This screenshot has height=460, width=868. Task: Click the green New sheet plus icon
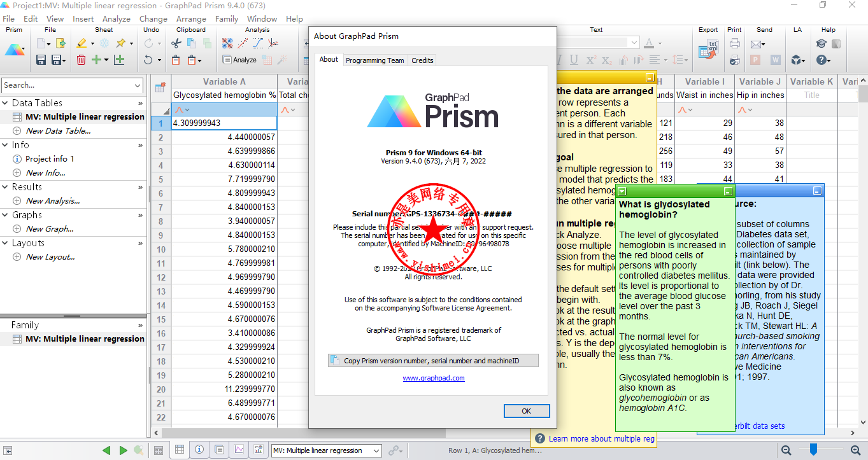point(96,60)
